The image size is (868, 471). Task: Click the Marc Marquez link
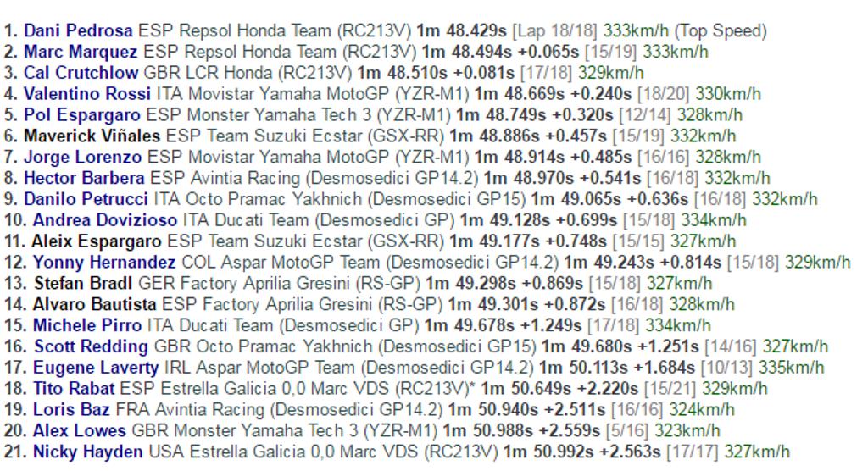click(x=81, y=53)
